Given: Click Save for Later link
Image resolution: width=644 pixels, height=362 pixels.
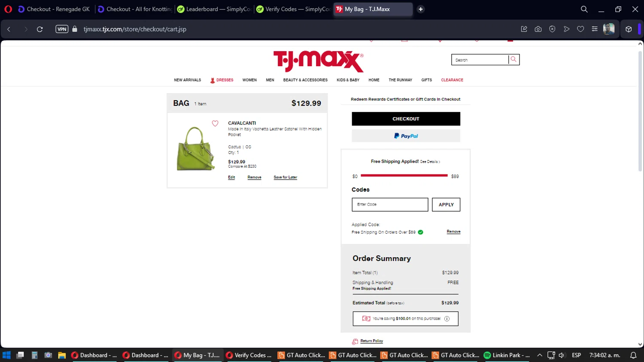Looking at the screenshot, I should coord(286,177).
